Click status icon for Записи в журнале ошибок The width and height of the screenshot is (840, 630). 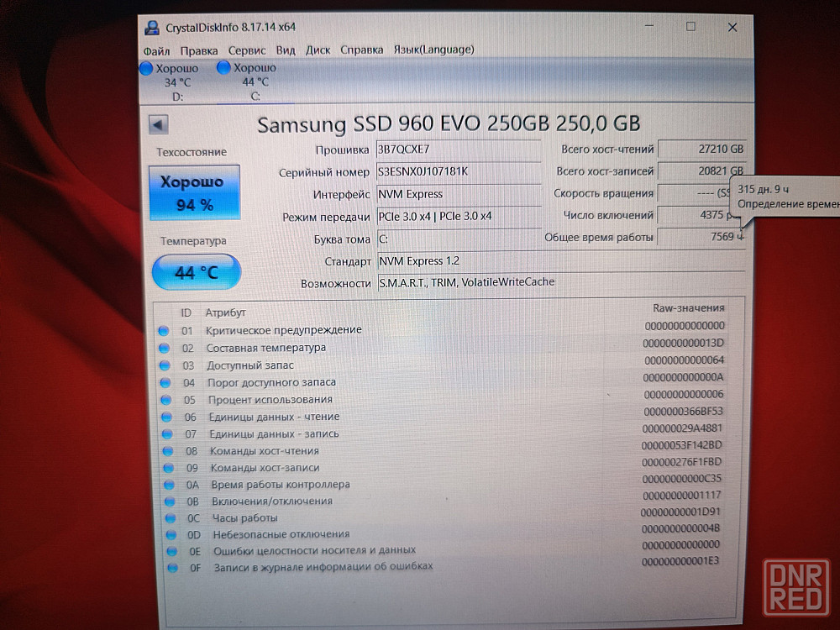(172, 567)
